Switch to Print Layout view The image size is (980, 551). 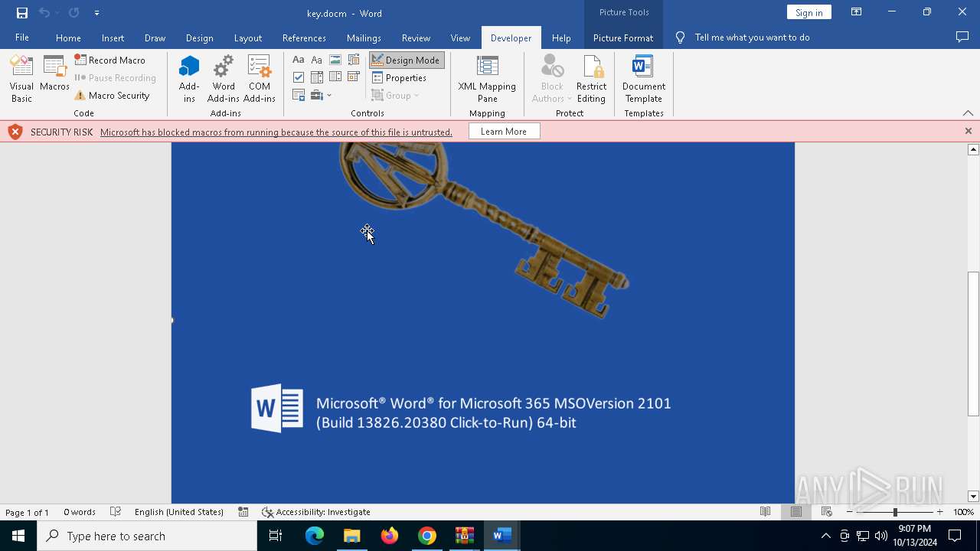(796, 512)
